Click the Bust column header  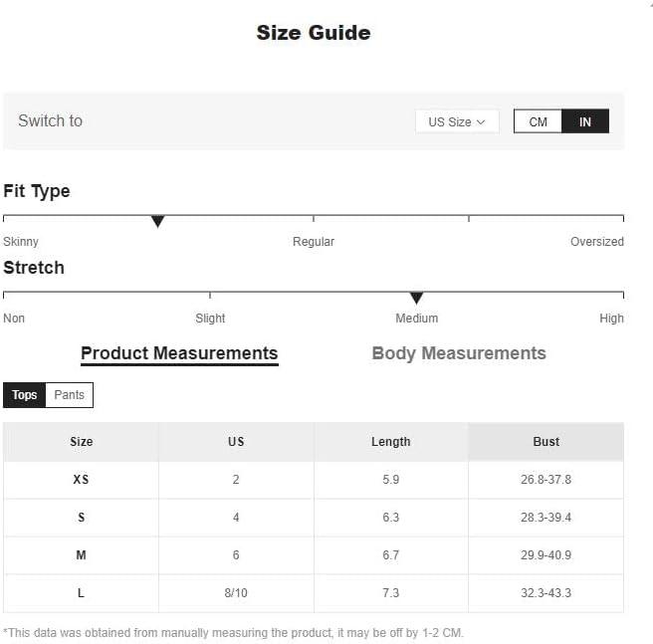coord(545,442)
